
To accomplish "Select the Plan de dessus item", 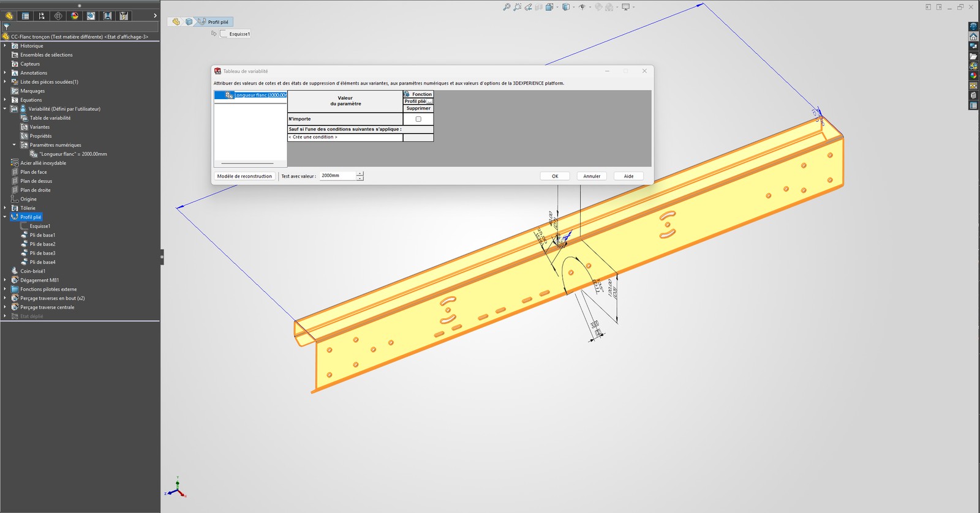I will coord(36,181).
